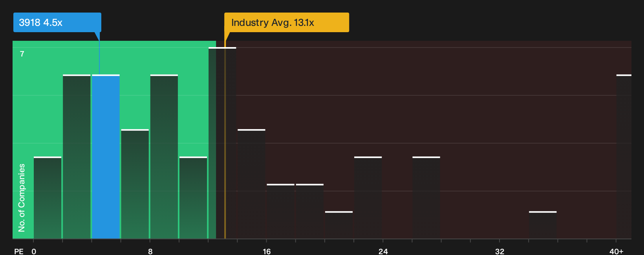Click the PE axis title
644x255 pixels.
coord(19,251)
